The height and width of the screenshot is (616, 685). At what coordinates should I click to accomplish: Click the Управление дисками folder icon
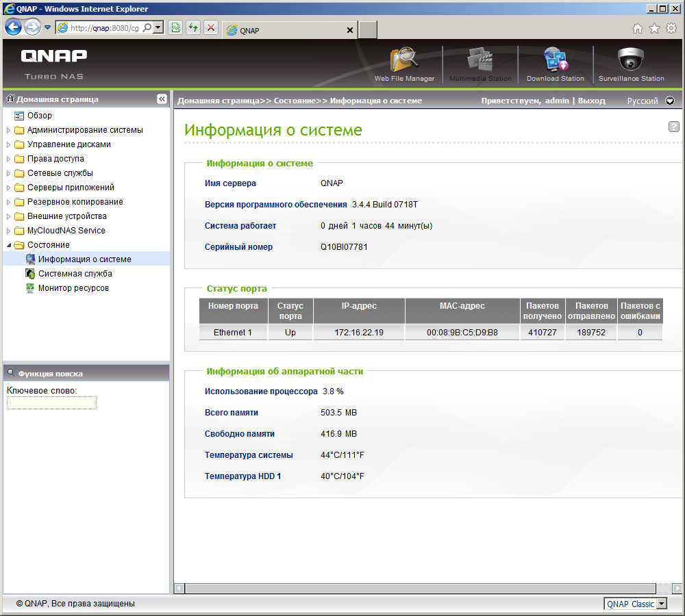pyautogui.click(x=19, y=144)
